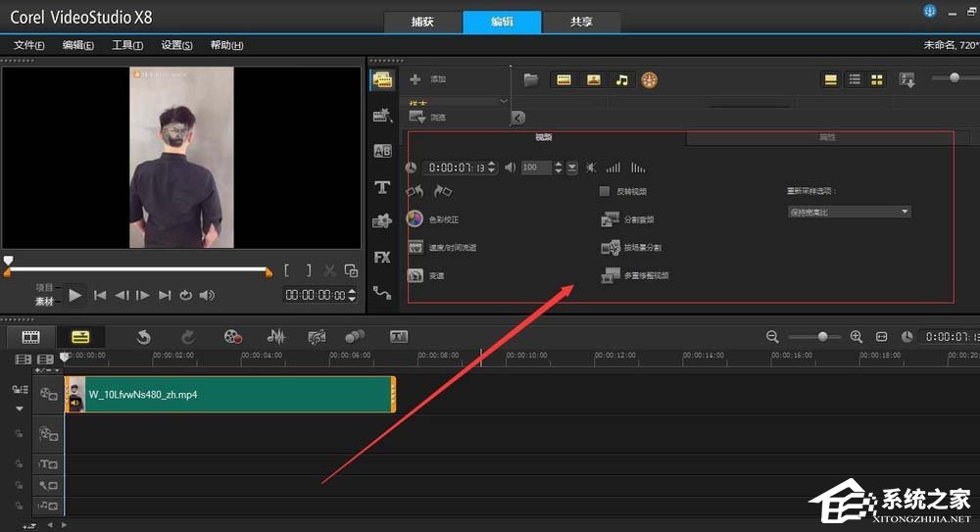The height and width of the screenshot is (532, 980).
Task: Enlarge the preview window icon
Action: tap(351, 270)
